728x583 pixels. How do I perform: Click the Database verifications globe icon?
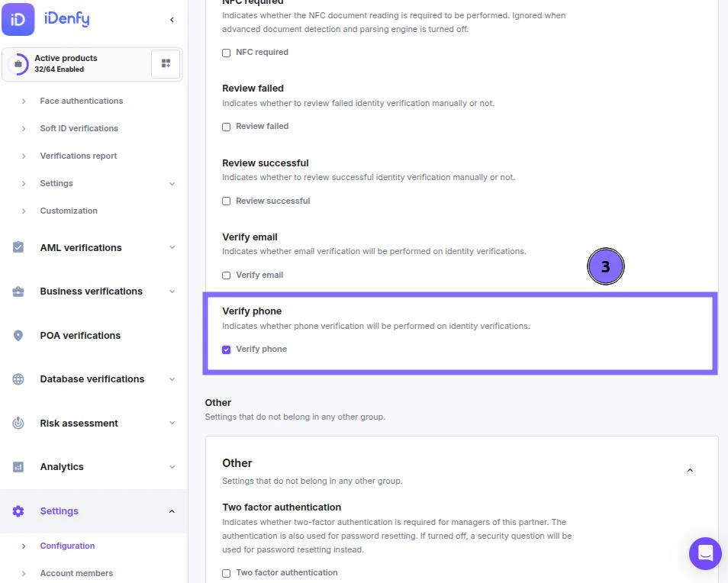coord(18,379)
